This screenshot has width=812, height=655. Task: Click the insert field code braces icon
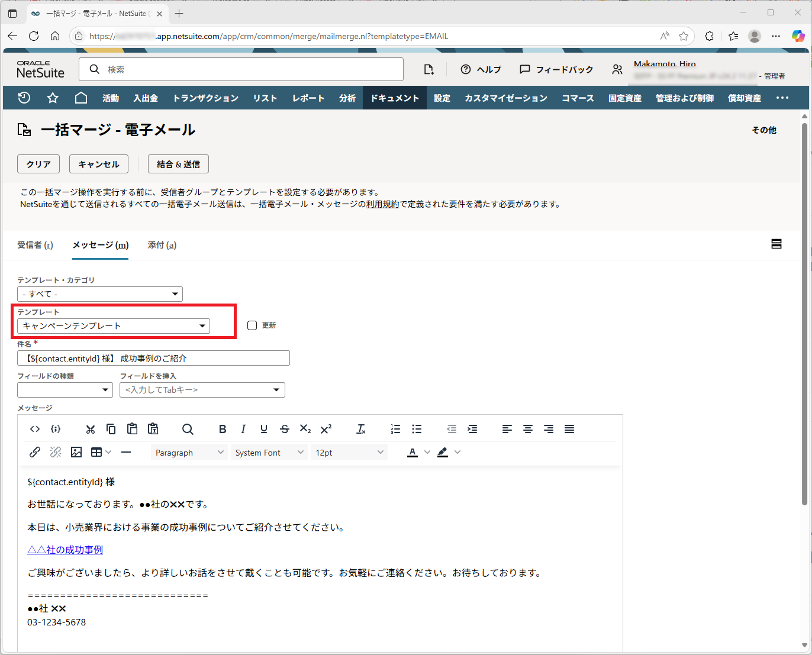(x=56, y=429)
